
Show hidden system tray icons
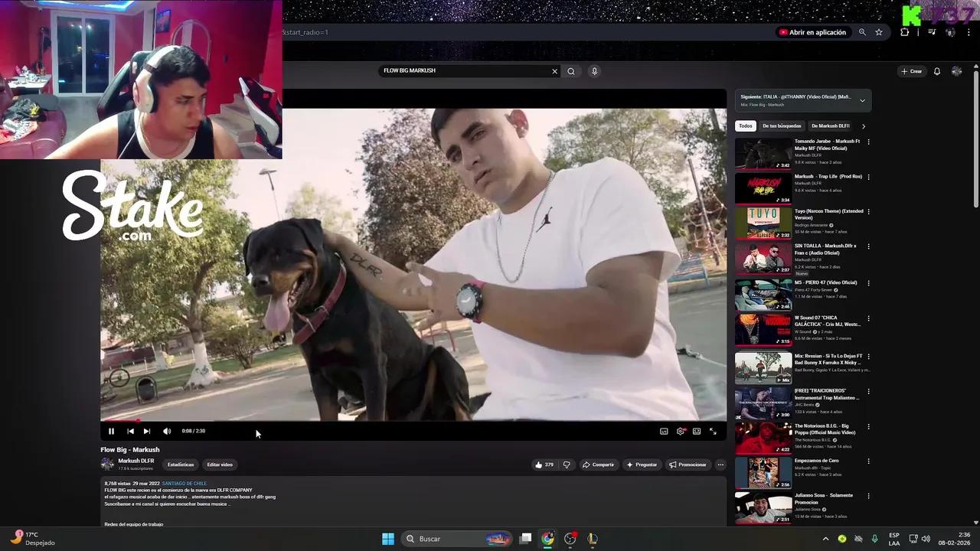pos(825,539)
